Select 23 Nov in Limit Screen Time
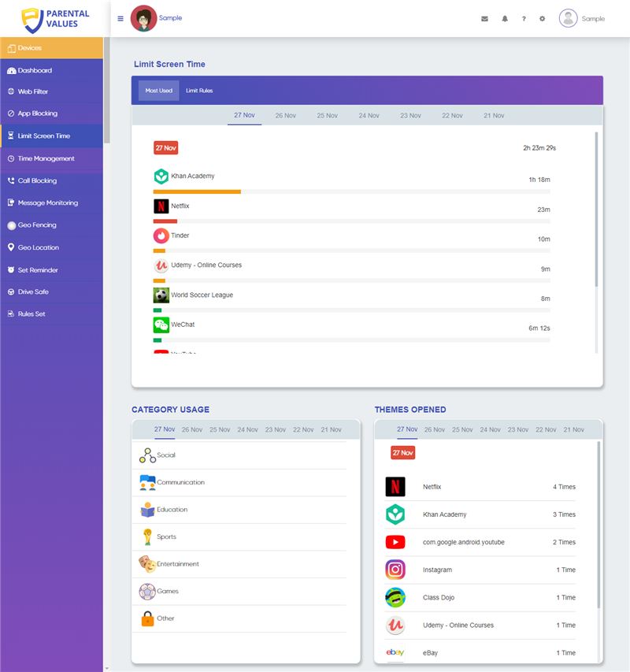 [x=410, y=116]
